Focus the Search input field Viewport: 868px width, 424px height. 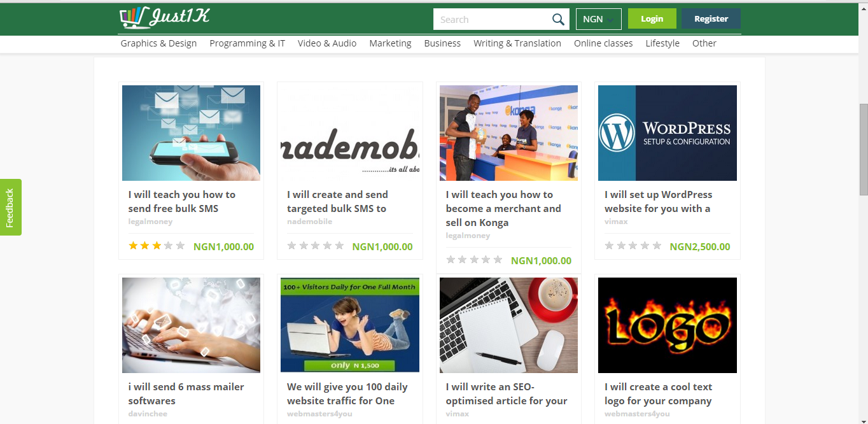click(x=491, y=19)
